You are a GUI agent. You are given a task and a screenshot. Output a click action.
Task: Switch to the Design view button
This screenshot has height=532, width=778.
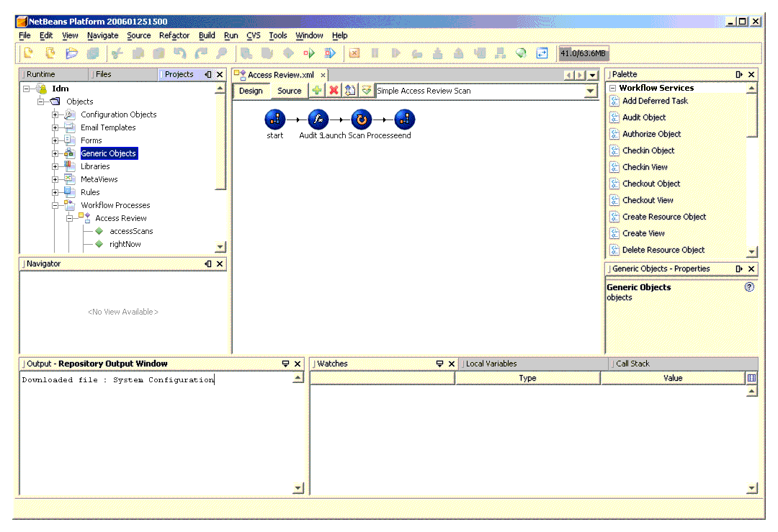pyautogui.click(x=251, y=91)
